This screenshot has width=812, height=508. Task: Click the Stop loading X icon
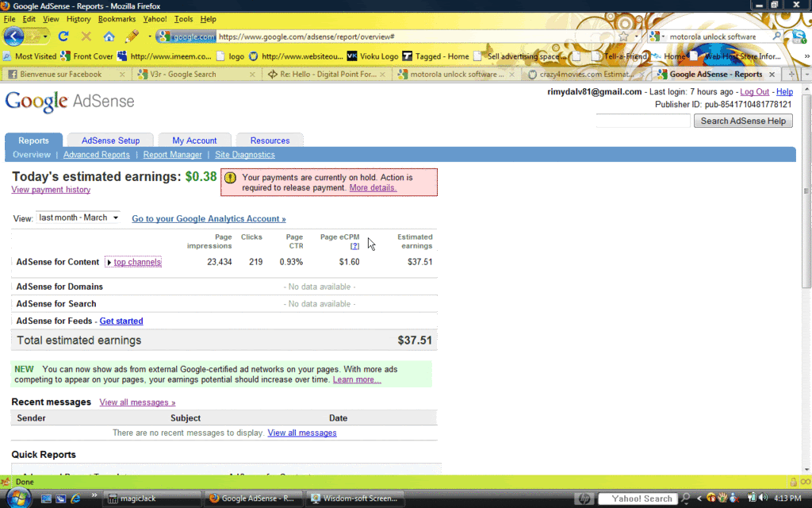[86, 37]
